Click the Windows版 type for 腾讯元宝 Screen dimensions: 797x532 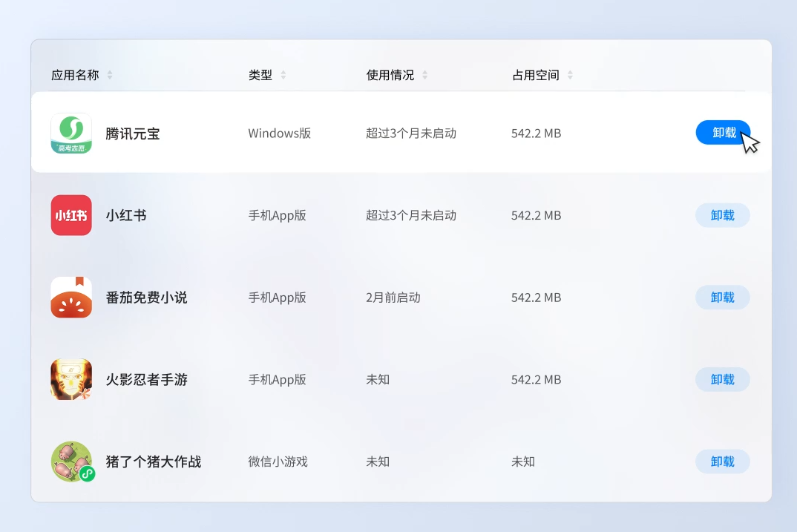click(x=279, y=134)
